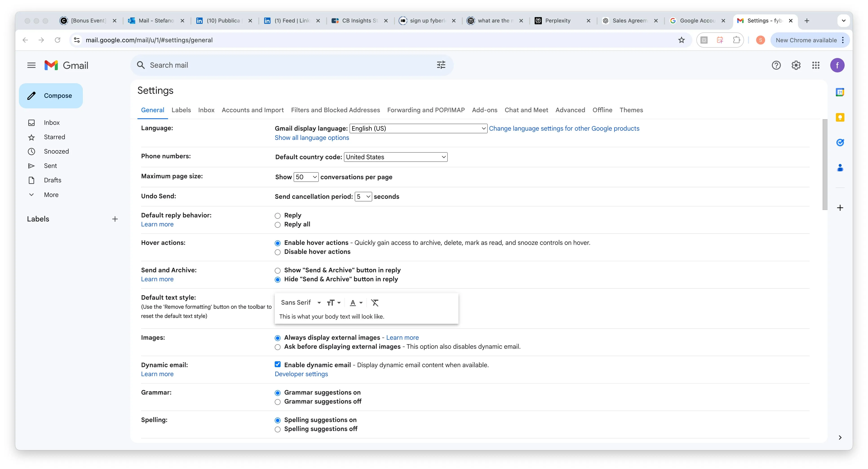Click the Settings gear icon
The width and height of the screenshot is (868, 469).
click(x=796, y=65)
